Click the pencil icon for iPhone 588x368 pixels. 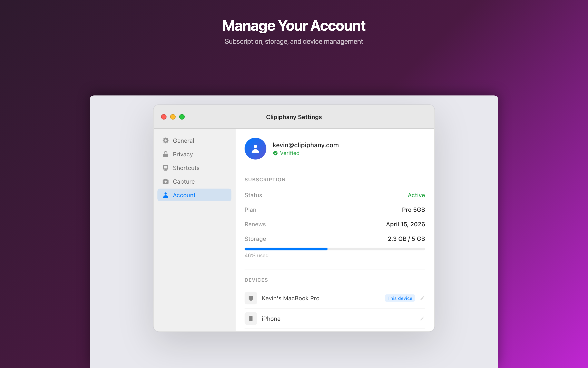click(422, 318)
